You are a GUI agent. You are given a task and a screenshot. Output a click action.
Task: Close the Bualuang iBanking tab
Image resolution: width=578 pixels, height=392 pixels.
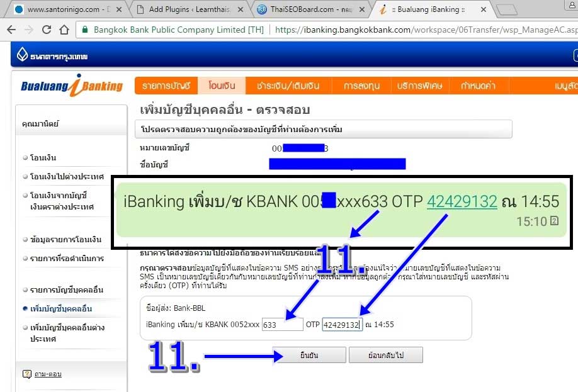click(484, 9)
